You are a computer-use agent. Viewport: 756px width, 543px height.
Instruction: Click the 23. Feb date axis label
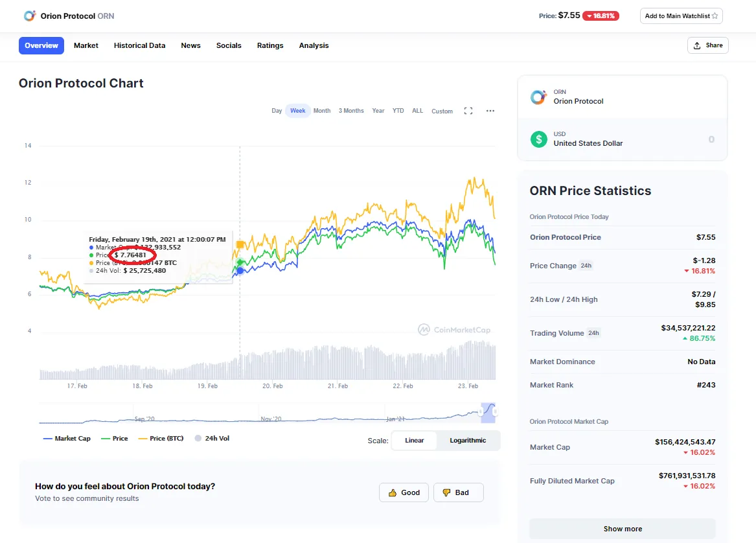point(468,386)
